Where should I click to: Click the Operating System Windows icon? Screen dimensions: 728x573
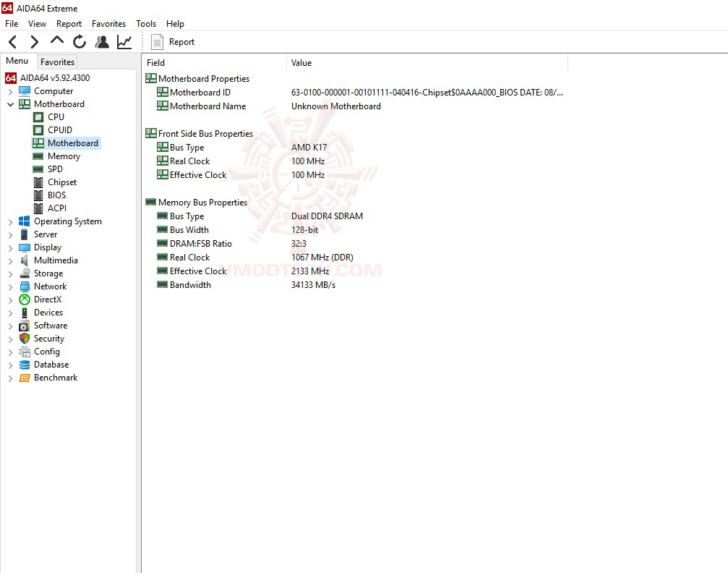pos(24,221)
